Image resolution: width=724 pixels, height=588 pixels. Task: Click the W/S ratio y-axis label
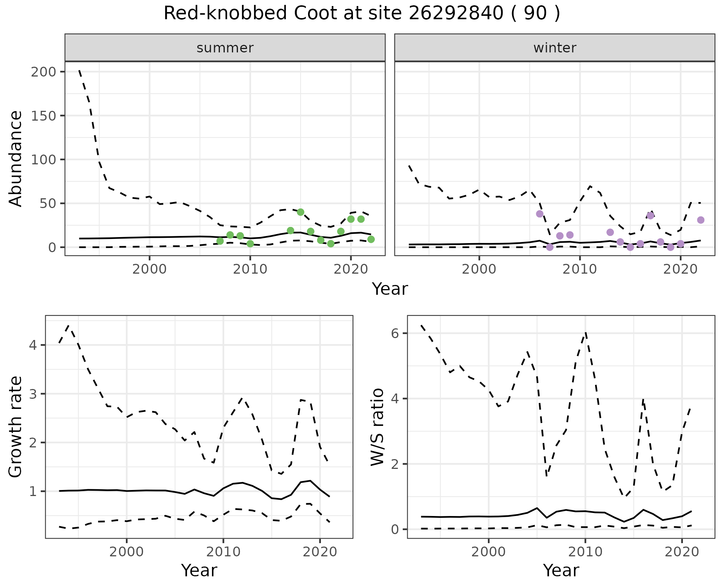point(377,427)
